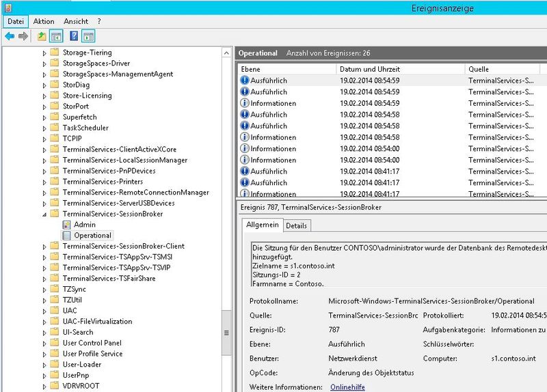Viewport: 547px width, 392px height.
Task: Select the TerminalServices-TSAppSrv-TSVIP tree item
Action: (x=116, y=268)
